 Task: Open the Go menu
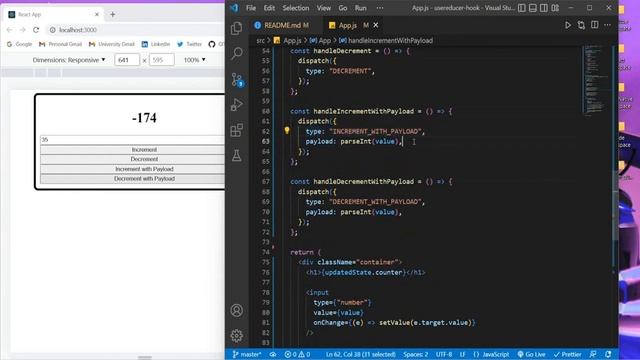[342, 8]
